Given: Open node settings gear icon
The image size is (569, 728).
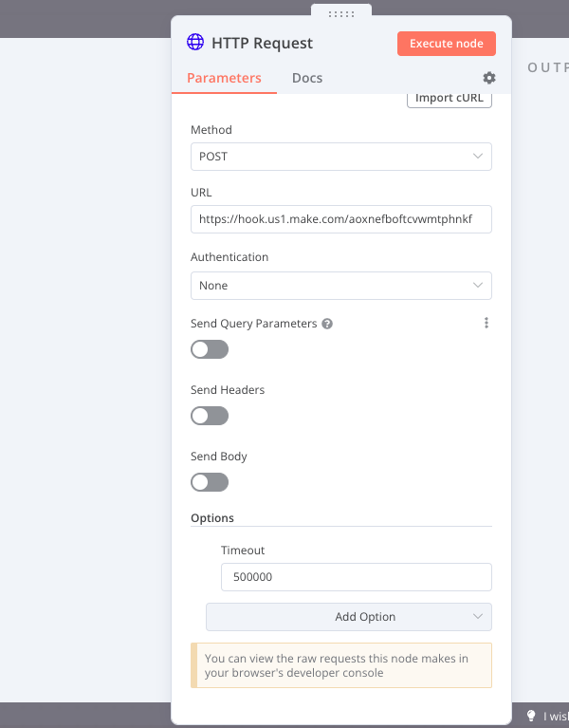Looking at the screenshot, I should (x=489, y=78).
